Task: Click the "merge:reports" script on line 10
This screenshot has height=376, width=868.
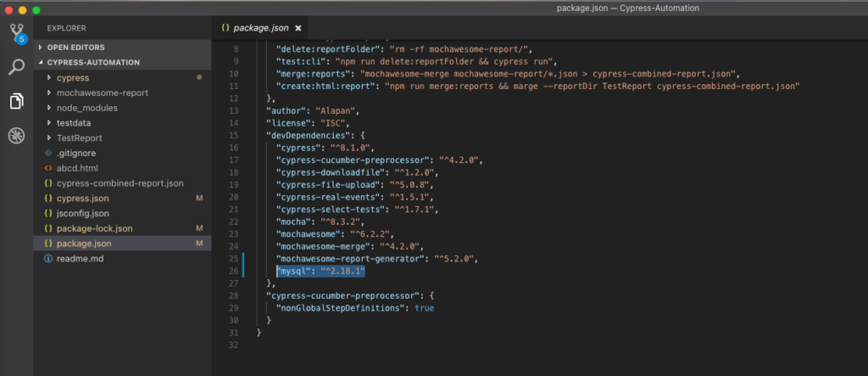Action: [x=312, y=73]
